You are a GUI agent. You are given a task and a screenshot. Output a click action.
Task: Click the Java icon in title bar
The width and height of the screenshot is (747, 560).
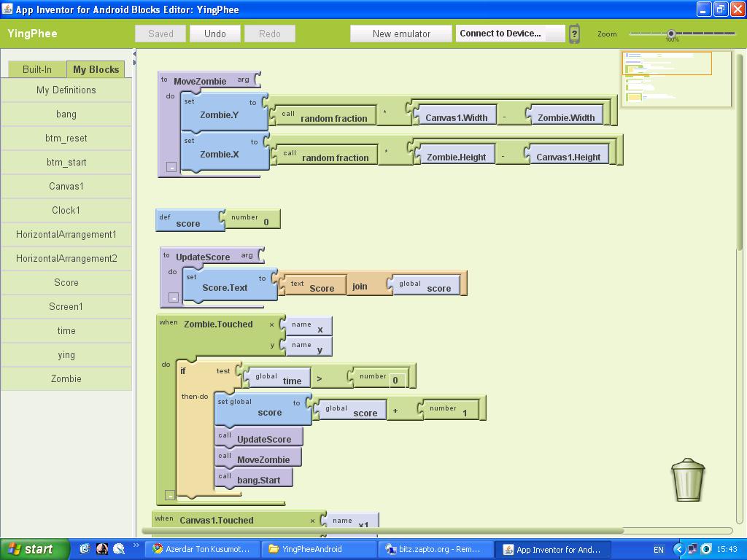[7, 9]
